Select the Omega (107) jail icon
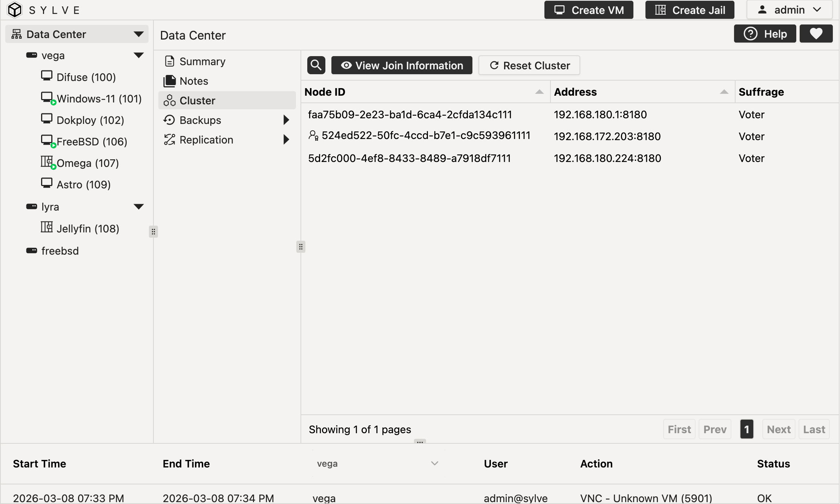Viewport: 840px width, 504px height. 47,162
